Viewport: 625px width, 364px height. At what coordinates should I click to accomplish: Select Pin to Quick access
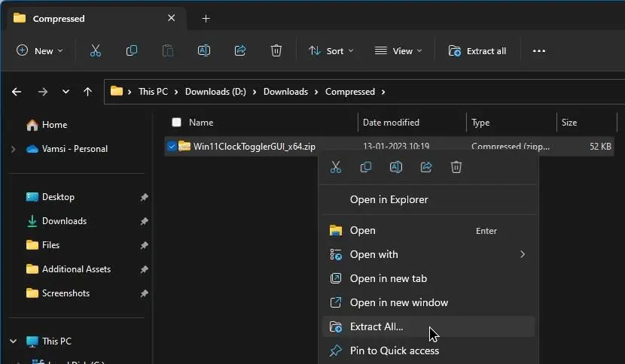428,350
